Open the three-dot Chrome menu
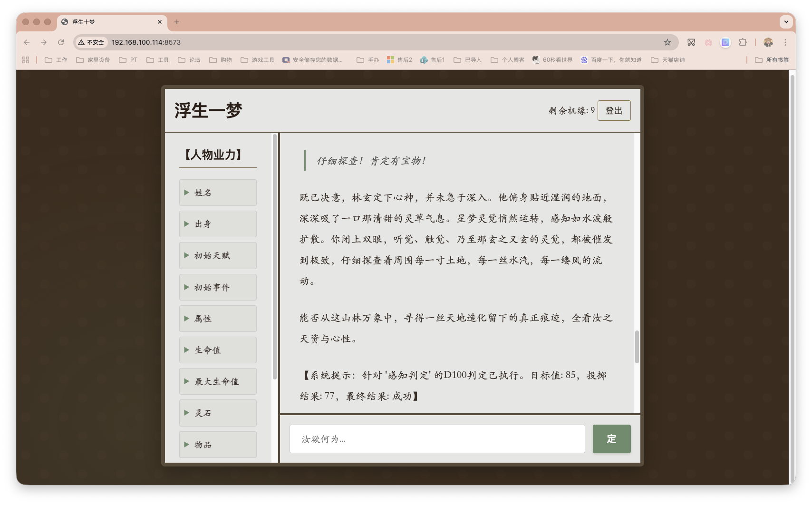Screen dimensions: 812x505 [x=785, y=42]
